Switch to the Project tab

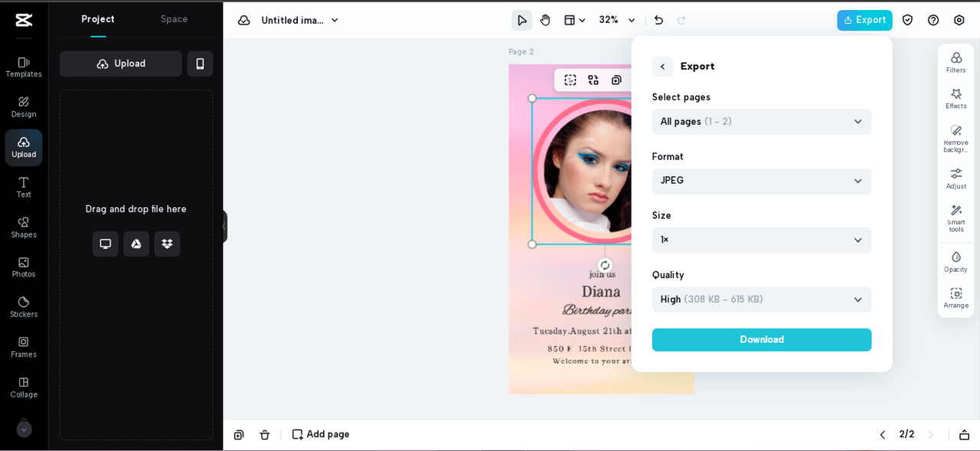pyautogui.click(x=98, y=19)
